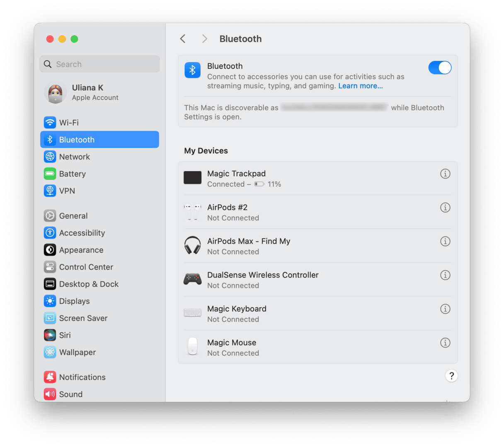Click the forward navigation chevron
The height and width of the screenshot is (447, 504).
click(204, 39)
